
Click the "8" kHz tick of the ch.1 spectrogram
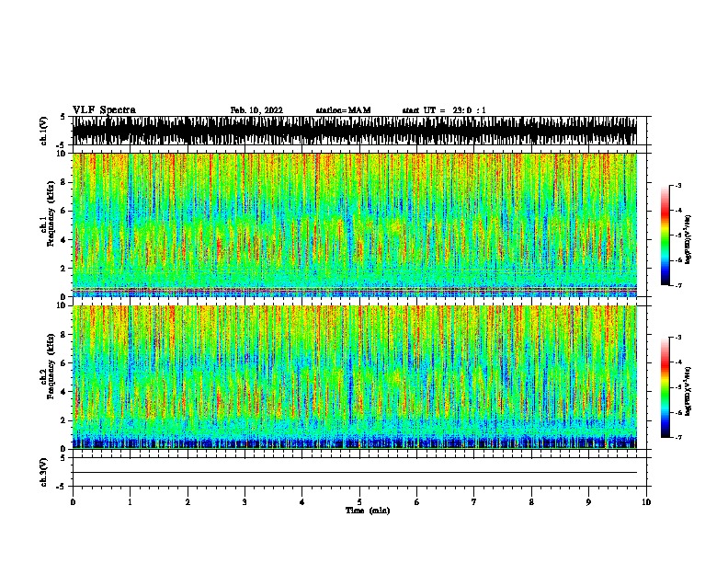pos(64,182)
